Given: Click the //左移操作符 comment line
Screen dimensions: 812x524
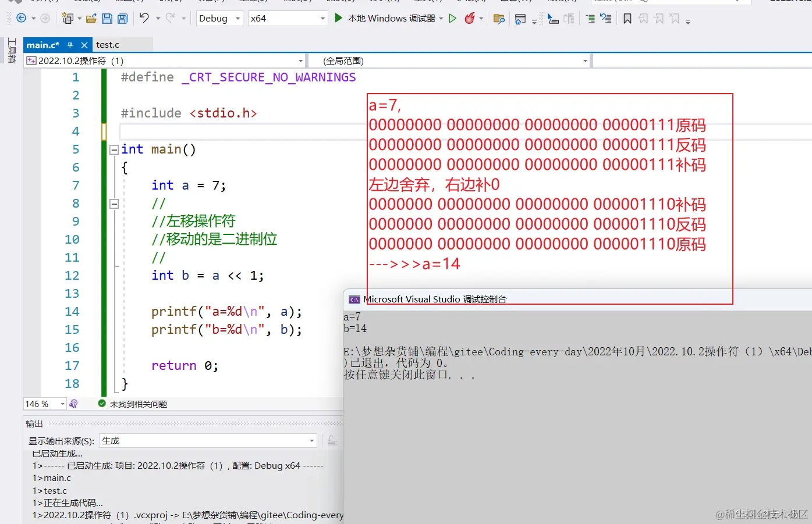Looking at the screenshot, I should (x=193, y=222).
